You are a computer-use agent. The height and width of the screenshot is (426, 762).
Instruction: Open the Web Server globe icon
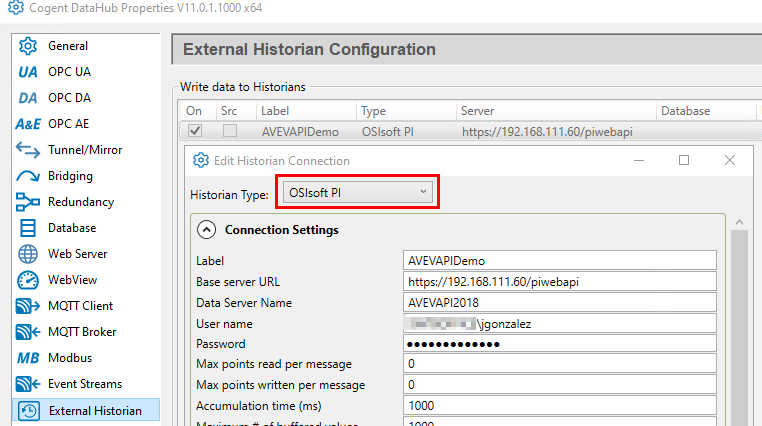28,254
